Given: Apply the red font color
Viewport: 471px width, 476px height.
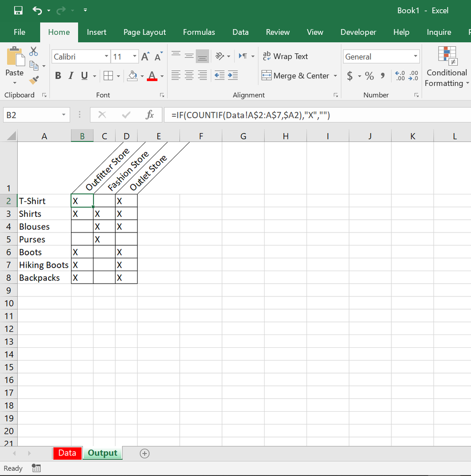Looking at the screenshot, I should pos(152,76).
